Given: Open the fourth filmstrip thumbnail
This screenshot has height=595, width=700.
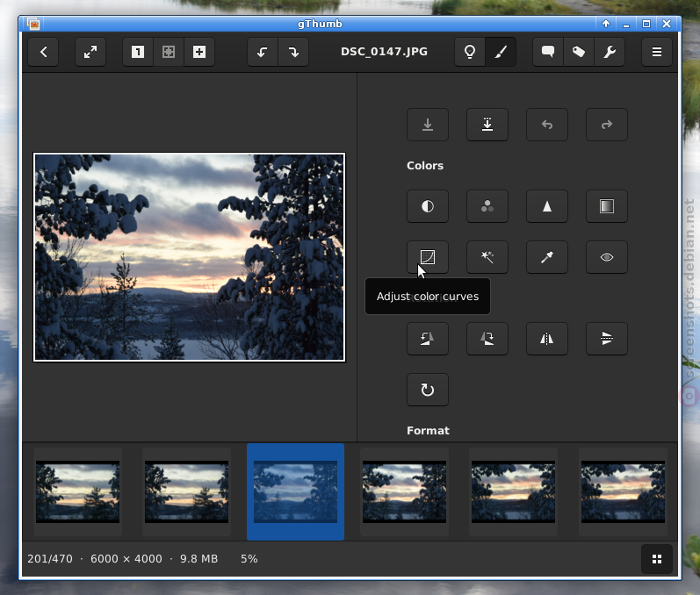Looking at the screenshot, I should (405, 491).
